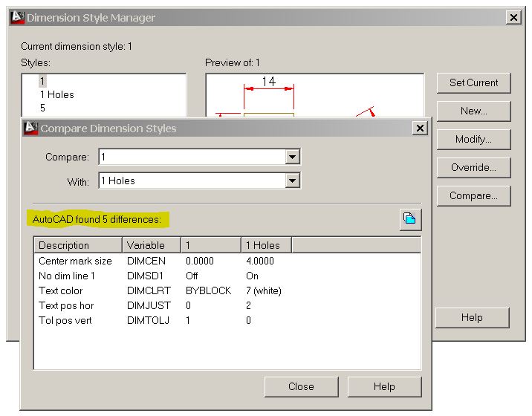The height and width of the screenshot is (416, 532).
Task: Click the 1 column header
Action: pos(211,245)
